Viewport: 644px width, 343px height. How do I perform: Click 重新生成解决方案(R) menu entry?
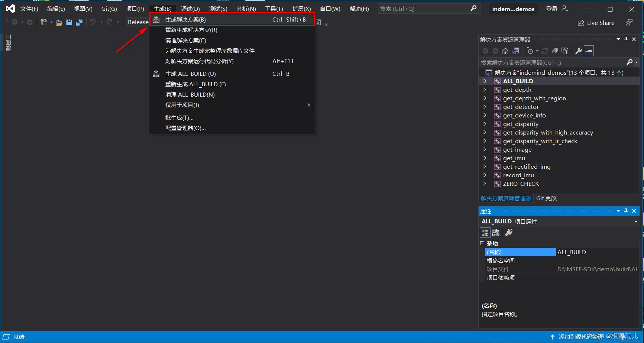232,30
